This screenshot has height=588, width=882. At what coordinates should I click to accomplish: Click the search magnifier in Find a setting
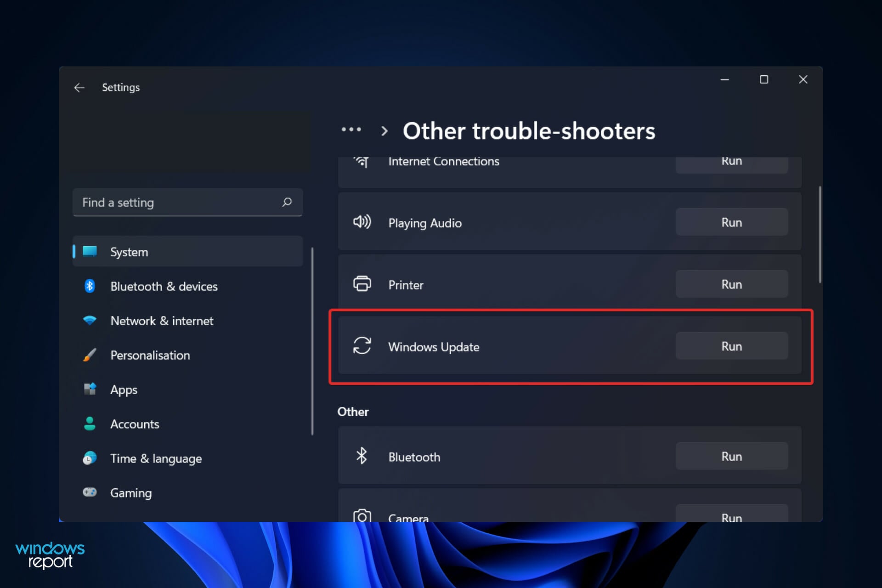coord(287,202)
